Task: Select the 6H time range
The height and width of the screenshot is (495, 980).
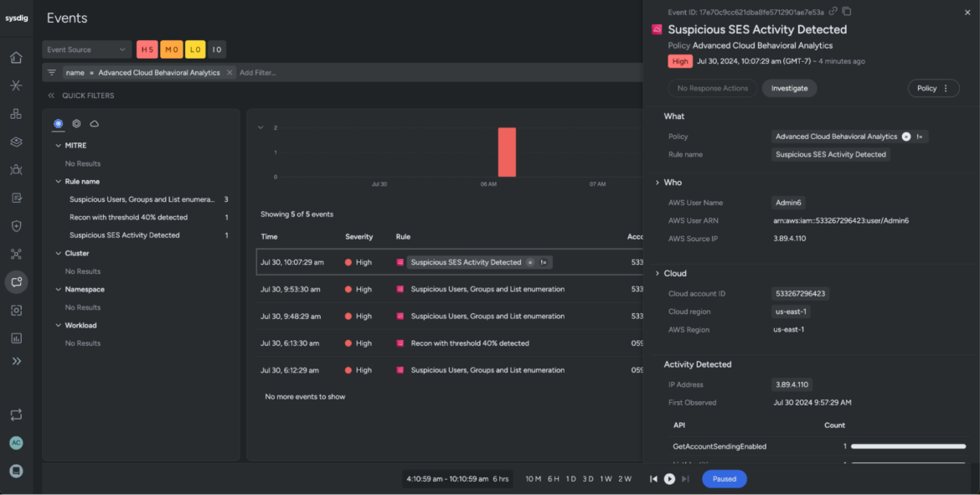Action: click(554, 479)
